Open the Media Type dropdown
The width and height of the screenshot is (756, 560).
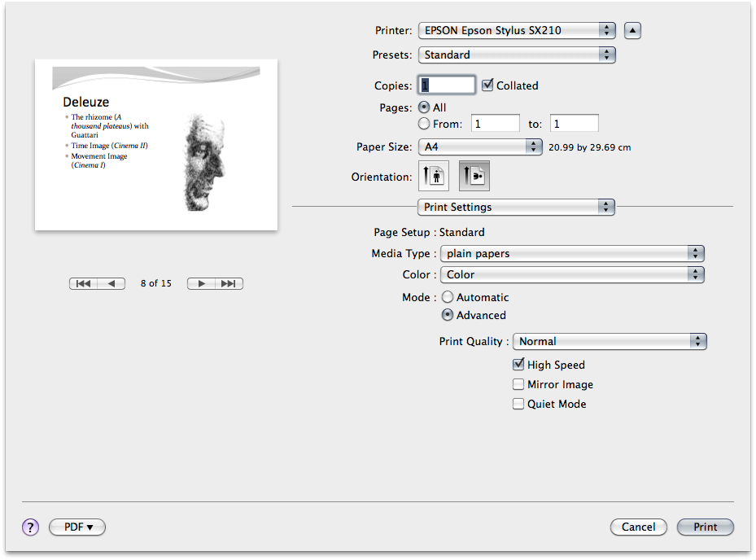(571, 253)
